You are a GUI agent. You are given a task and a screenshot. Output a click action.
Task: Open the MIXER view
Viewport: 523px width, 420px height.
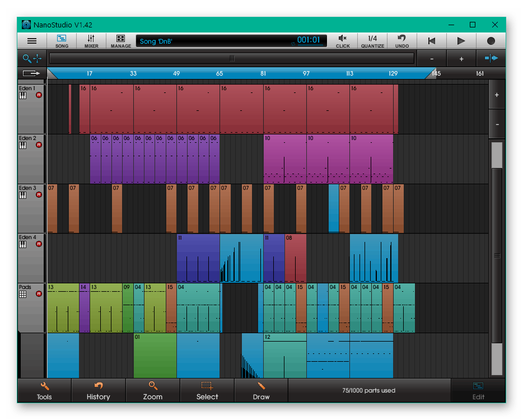click(91, 41)
